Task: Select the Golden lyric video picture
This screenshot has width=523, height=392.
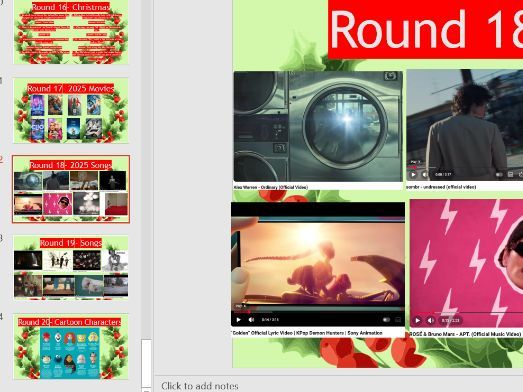Action: click(x=318, y=264)
